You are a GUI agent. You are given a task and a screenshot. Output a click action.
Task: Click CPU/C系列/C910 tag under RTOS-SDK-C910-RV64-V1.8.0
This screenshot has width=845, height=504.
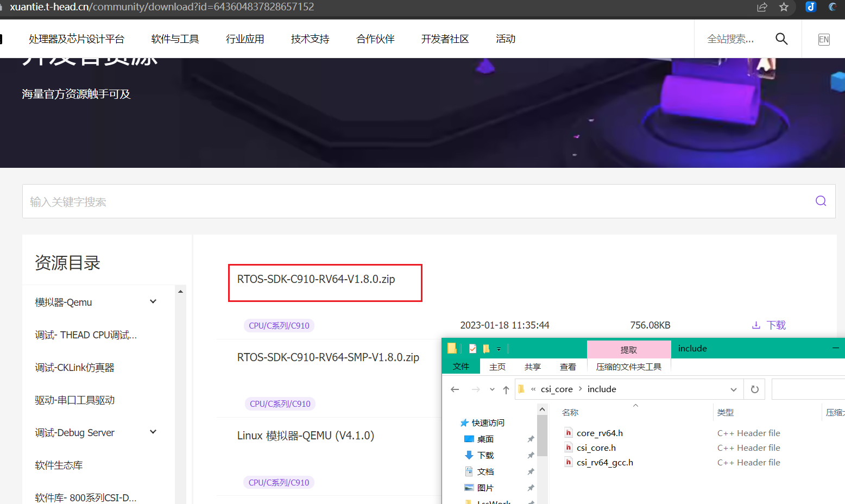[279, 326]
